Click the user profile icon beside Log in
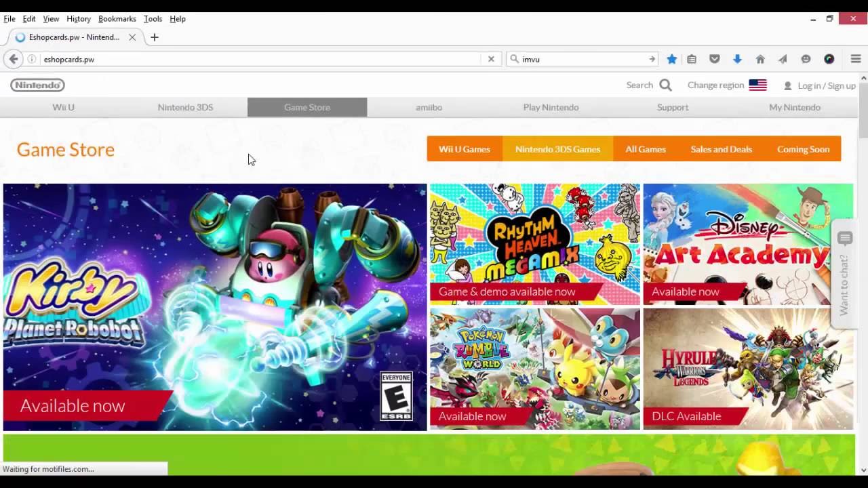The width and height of the screenshot is (868, 488). coord(787,86)
